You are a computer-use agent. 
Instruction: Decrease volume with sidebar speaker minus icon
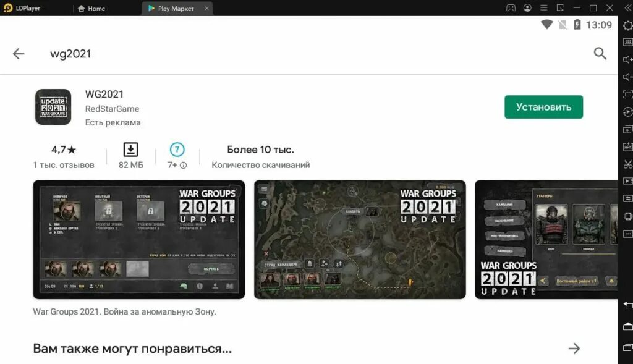pyautogui.click(x=628, y=77)
